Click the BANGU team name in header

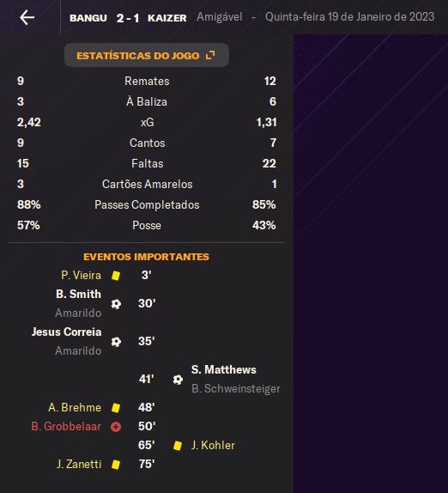click(x=88, y=18)
